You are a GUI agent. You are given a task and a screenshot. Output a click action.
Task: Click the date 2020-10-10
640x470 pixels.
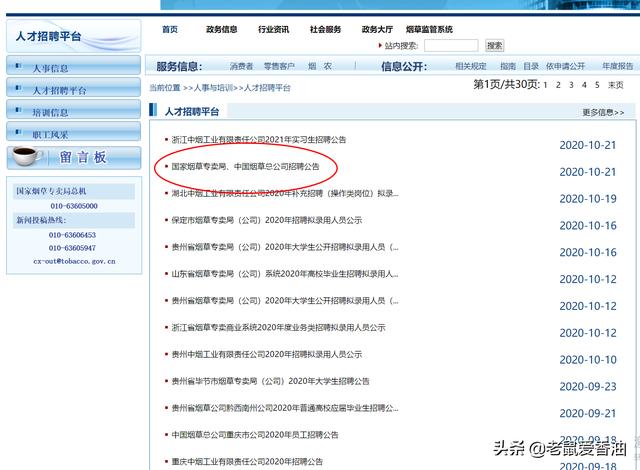(588, 359)
